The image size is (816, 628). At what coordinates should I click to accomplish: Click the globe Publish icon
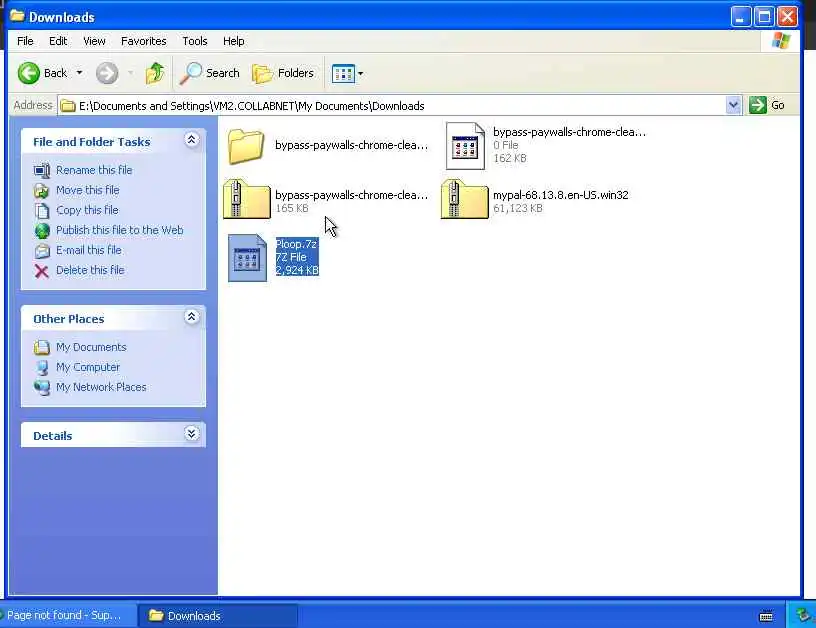pyautogui.click(x=42, y=230)
